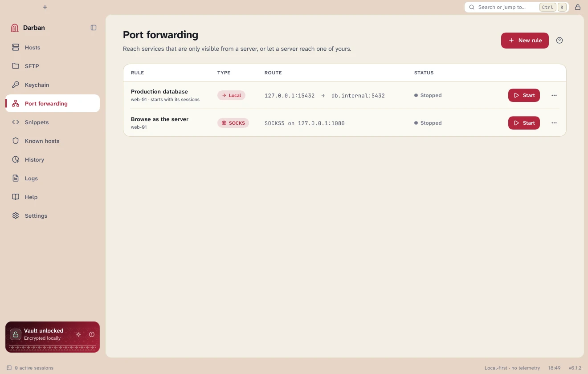
Task: Select Port forwarding in the sidebar
Action: 53,103
